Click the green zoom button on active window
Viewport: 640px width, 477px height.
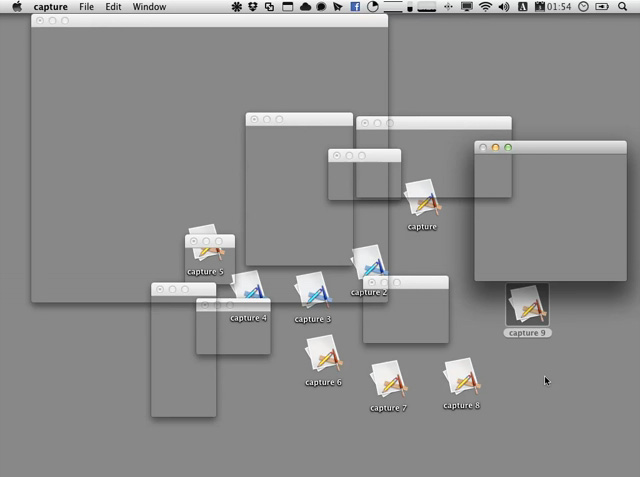point(508,148)
